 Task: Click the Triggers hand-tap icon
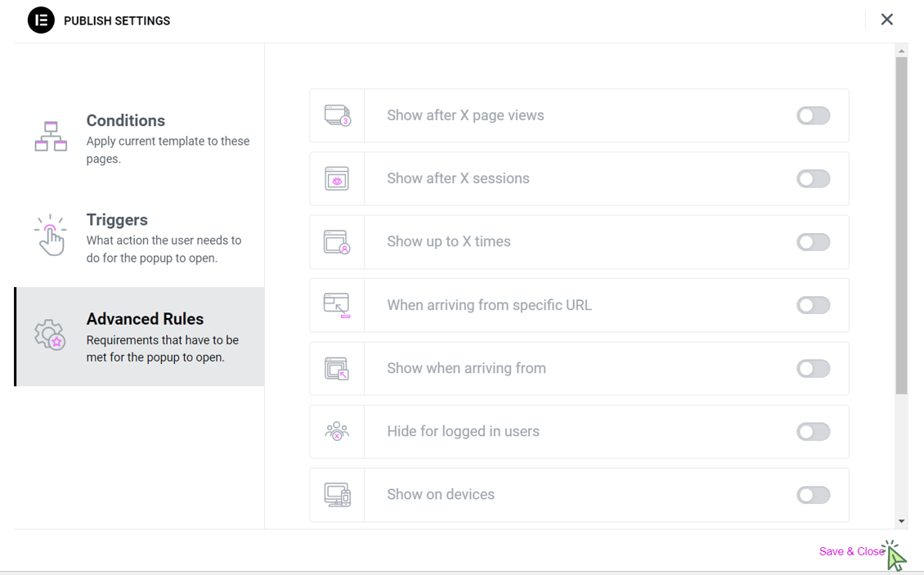tap(50, 235)
